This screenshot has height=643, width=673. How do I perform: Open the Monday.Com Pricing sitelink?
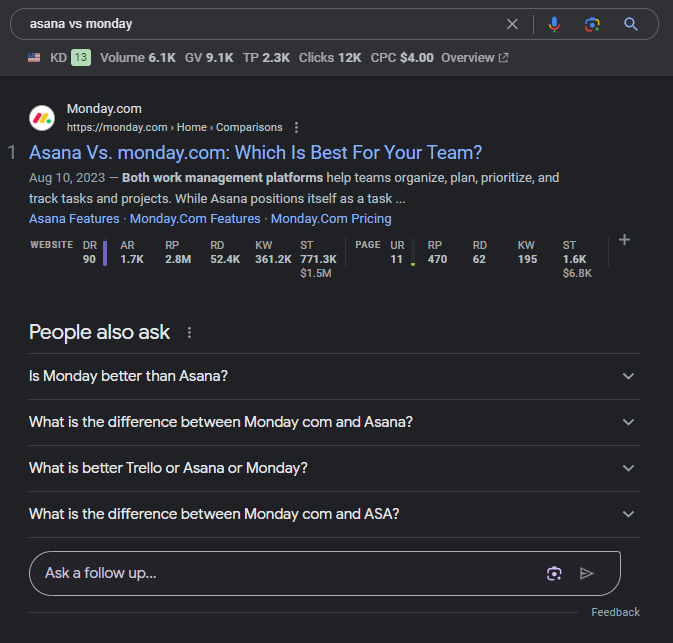[331, 219]
